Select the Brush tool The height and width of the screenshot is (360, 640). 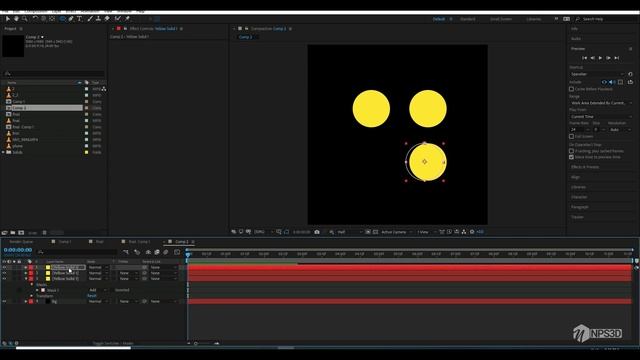point(90,19)
